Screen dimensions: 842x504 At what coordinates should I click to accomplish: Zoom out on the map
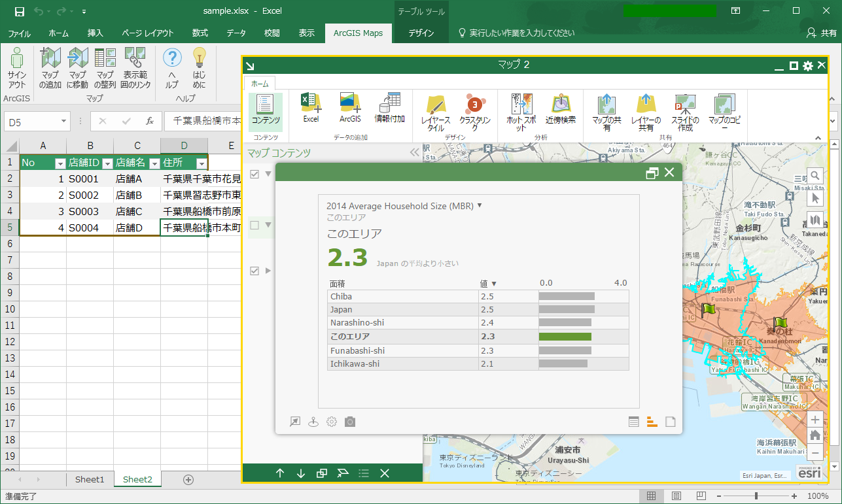point(815,452)
